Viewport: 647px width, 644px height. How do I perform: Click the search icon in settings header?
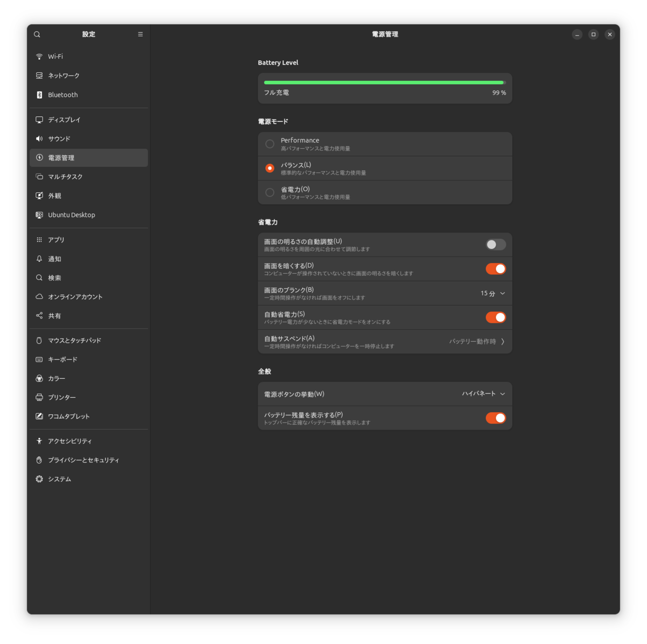point(37,34)
